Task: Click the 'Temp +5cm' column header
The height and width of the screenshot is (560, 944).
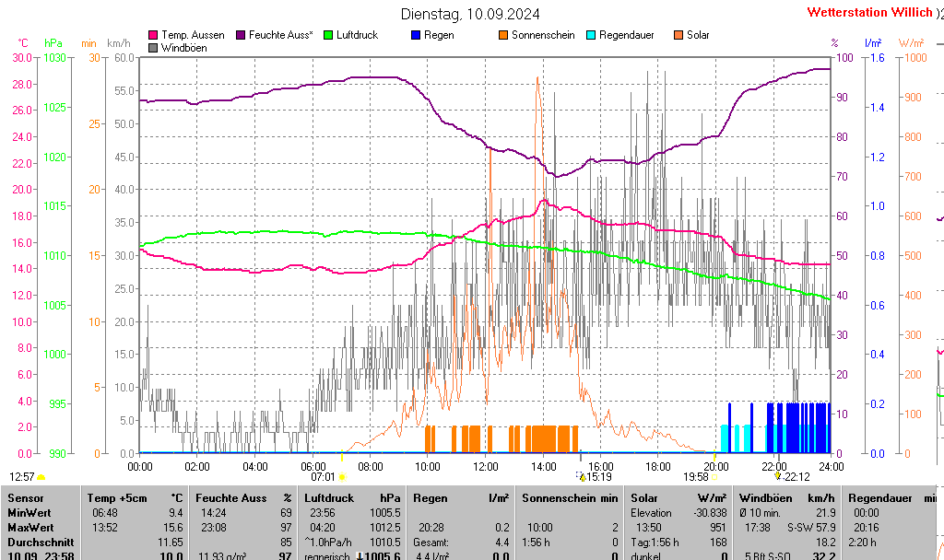Action: (x=117, y=498)
